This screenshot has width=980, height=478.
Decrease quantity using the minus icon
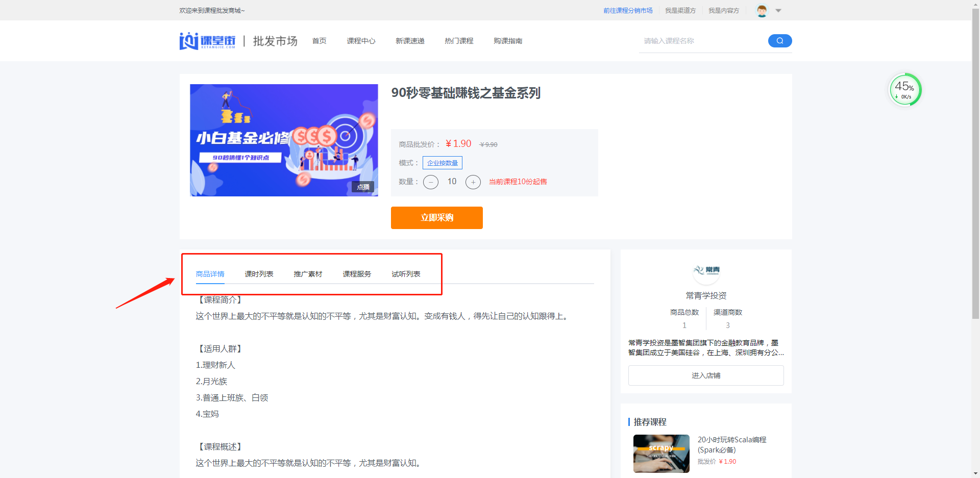[x=430, y=182]
